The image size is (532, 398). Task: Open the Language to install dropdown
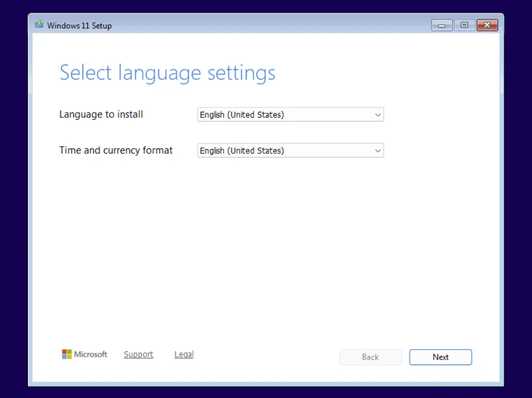pyautogui.click(x=290, y=115)
